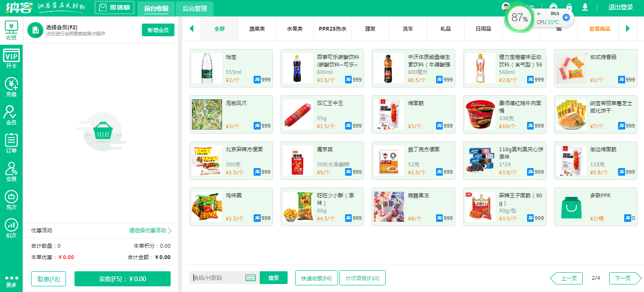
Task: Click the 新增会员 button
Action: click(158, 30)
